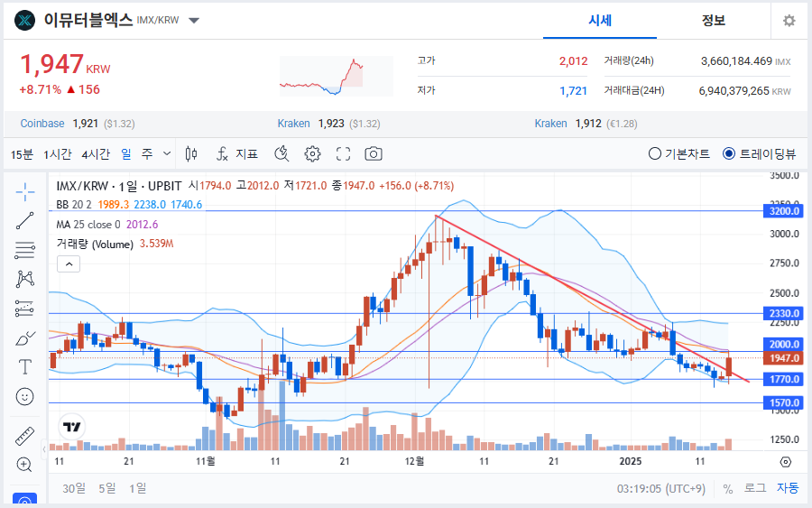The height and width of the screenshot is (508, 812).
Task: Select the brush drawing tool
Action: click(25, 338)
